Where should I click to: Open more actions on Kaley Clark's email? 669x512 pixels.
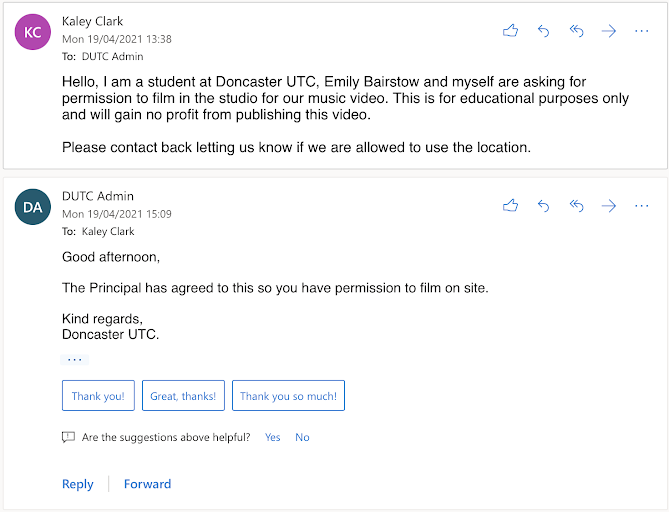pyautogui.click(x=641, y=31)
